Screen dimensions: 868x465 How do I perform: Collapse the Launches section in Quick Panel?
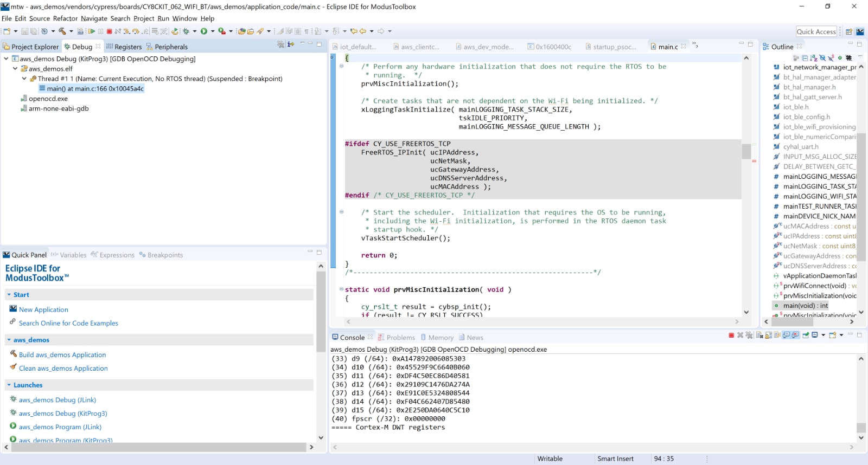click(x=9, y=385)
